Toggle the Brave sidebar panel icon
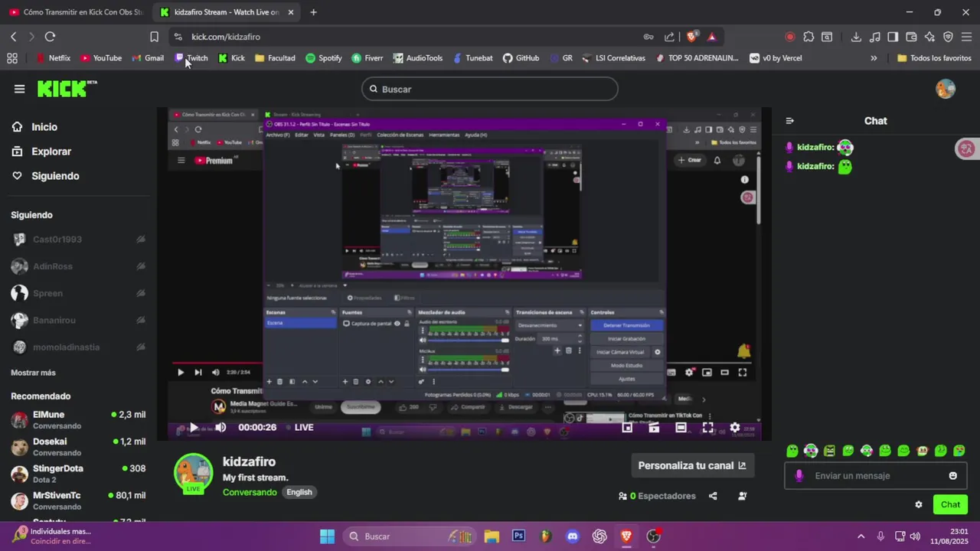This screenshot has height=551, width=980. coord(893,37)
